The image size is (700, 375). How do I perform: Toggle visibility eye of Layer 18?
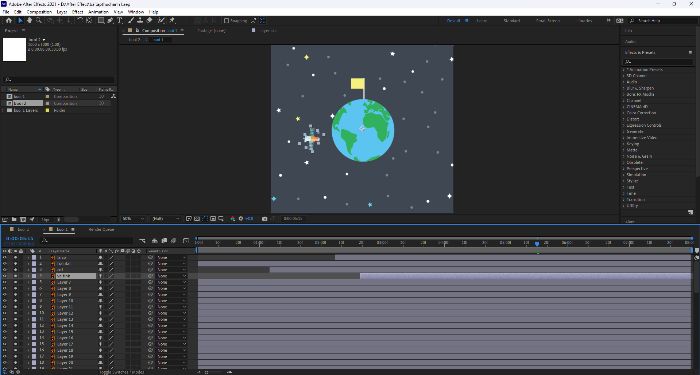(x=4, y=350)
